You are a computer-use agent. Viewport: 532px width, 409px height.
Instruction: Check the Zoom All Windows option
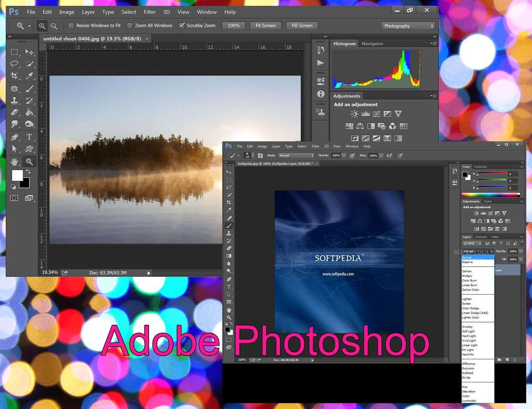pyautogui.click(x=130, y=26)
